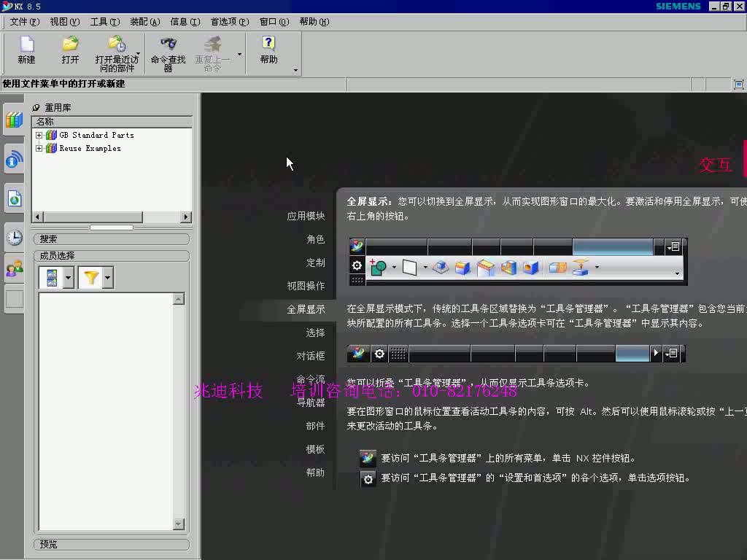
Task: Click the right arrow of library horizontal scrollbar
Action: point(186,217)
